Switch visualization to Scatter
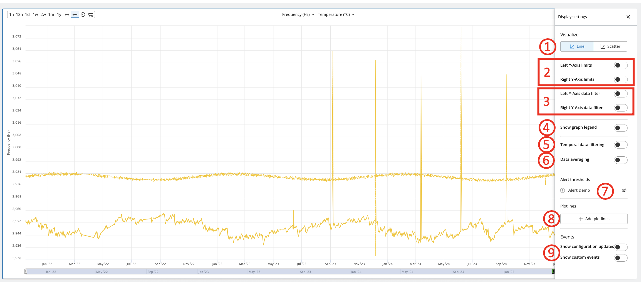The image size is (644, 285). pos(610,47)
